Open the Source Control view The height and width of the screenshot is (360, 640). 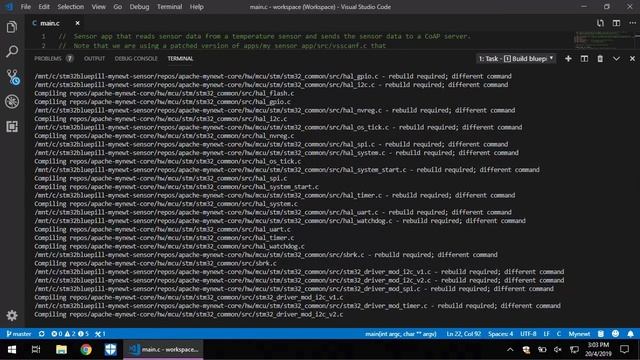pos(12,77)
